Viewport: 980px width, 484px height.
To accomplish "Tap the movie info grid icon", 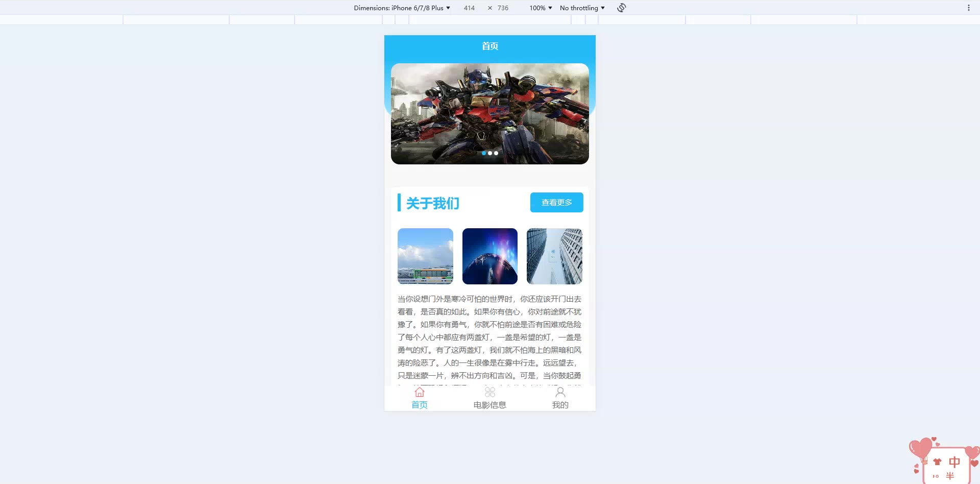I will [x=490, y=392].
